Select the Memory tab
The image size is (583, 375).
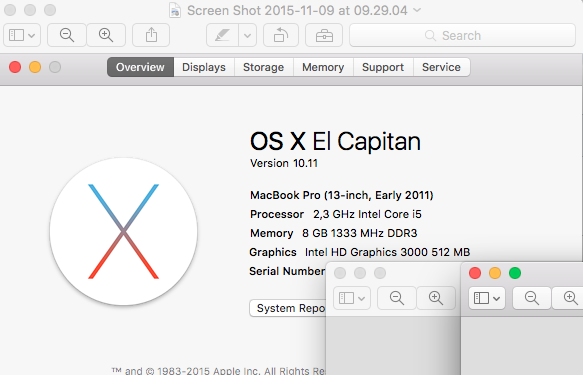323,67
